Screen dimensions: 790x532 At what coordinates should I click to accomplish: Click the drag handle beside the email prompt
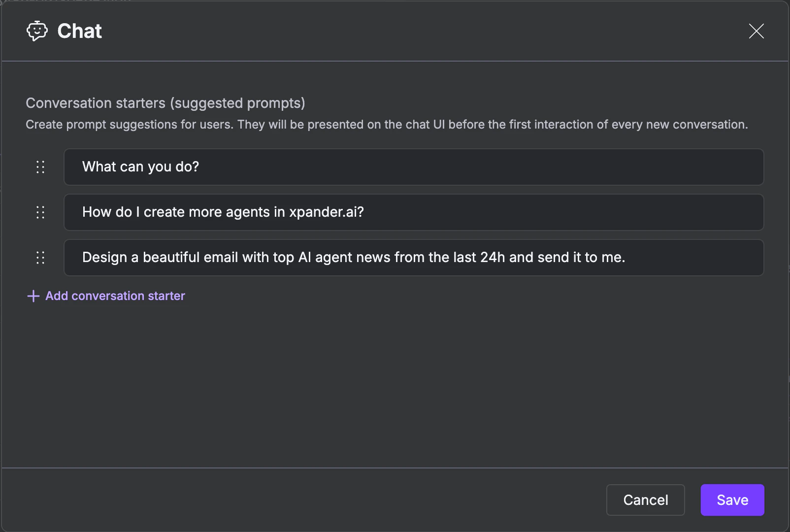tap(40, 257)
